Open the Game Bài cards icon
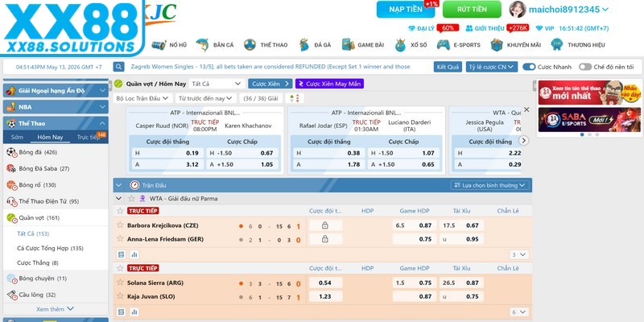Image resolution: width=644 pixels, height=322 pixels. [x=348, y=45]
